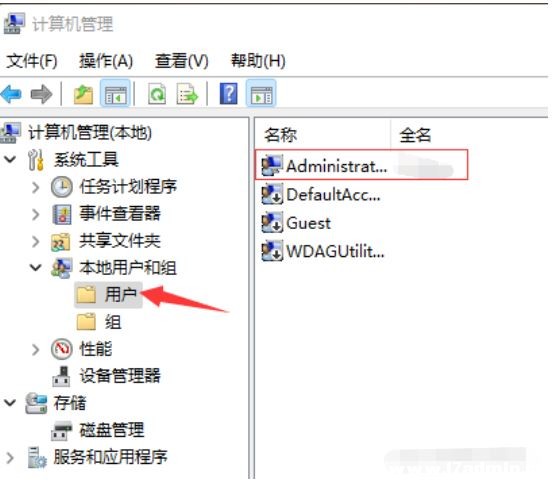Toggle the Show/Hide Console Tree icon
The height and width of the screenshot is (482, 552).
[x=115, y=94]
